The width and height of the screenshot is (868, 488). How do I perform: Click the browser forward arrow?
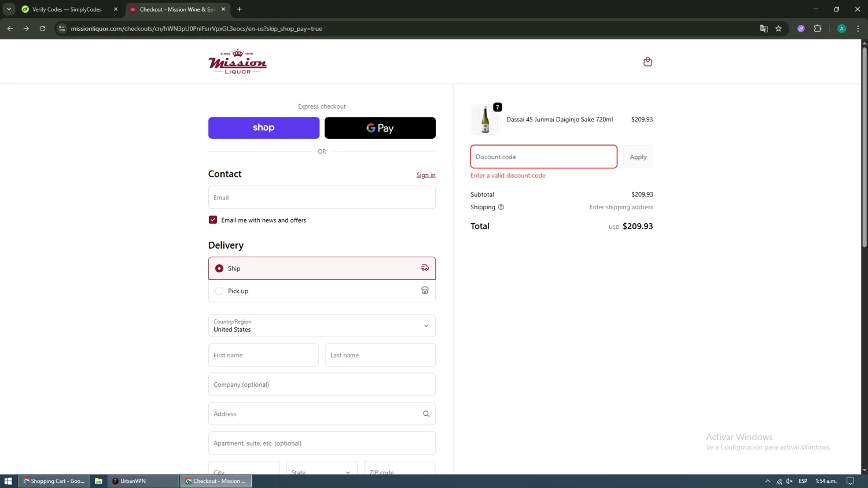click(26, 28)
